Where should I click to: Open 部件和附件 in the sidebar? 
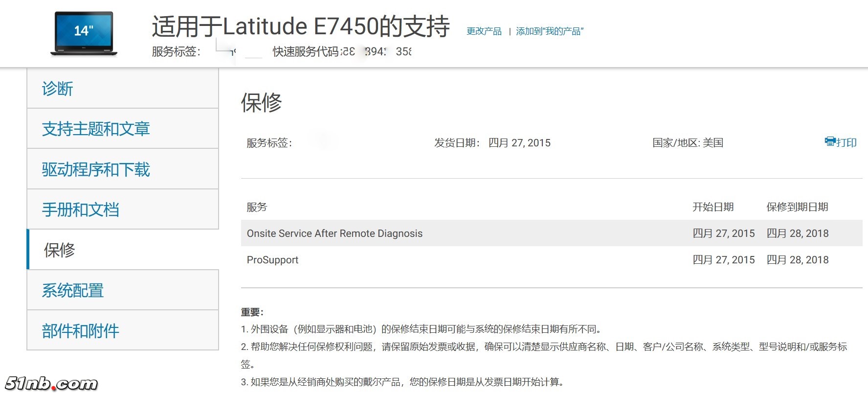123,330
